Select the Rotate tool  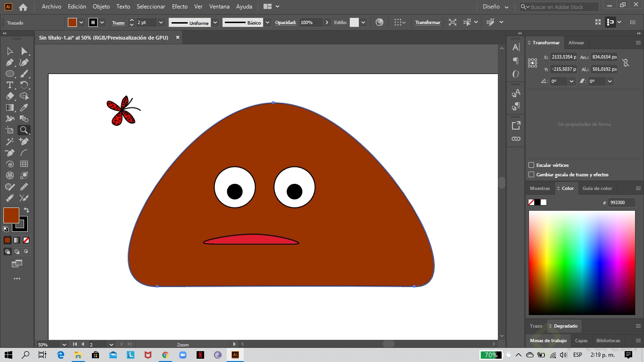point(24,85)
